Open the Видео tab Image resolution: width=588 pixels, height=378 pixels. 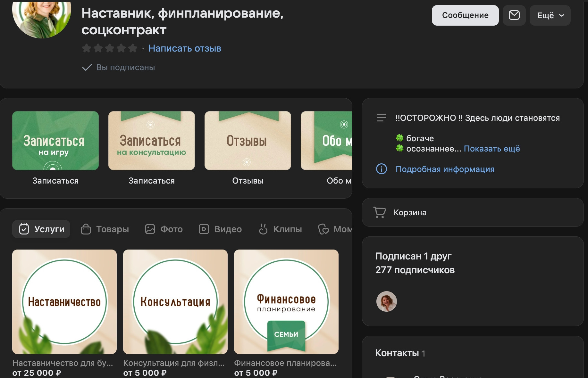coord(220,229)
